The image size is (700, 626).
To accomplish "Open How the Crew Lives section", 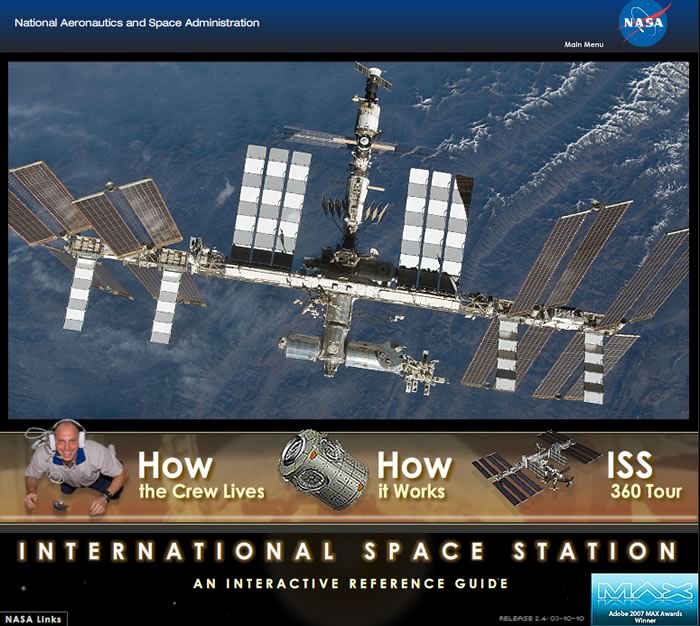I will tap(200, 477).
